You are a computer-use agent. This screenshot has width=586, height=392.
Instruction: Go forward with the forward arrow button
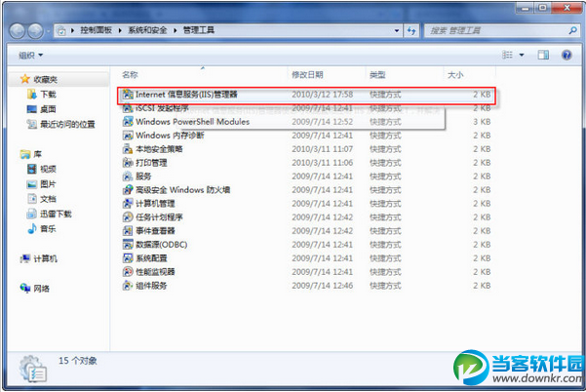[35, 30]
